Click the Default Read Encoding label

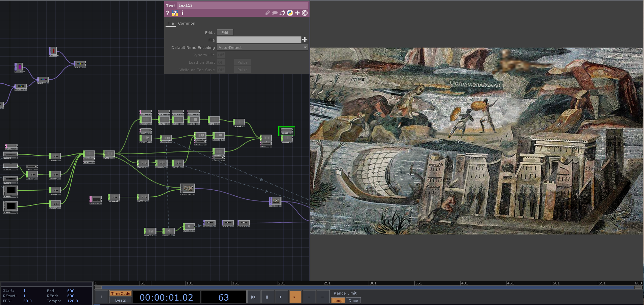tap(193, 48)
